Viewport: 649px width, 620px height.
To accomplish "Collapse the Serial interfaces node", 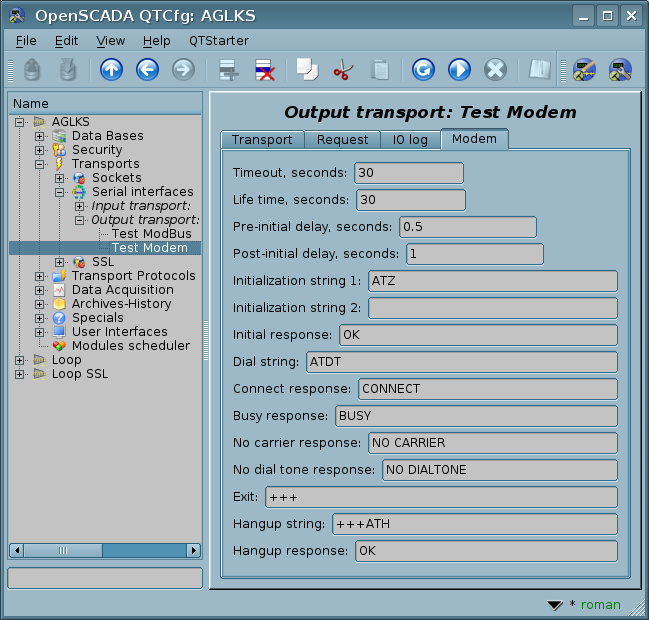I will click(x=59, y=192).
